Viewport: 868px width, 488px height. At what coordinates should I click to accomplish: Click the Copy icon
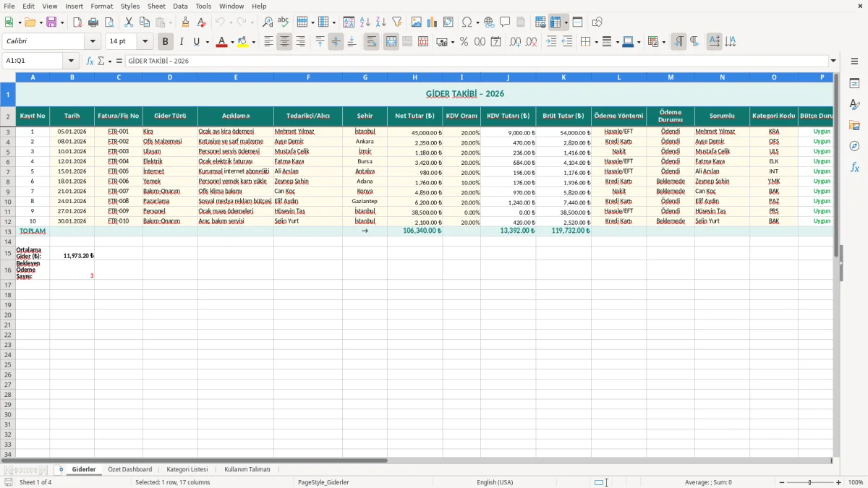[x=145, y=22]
